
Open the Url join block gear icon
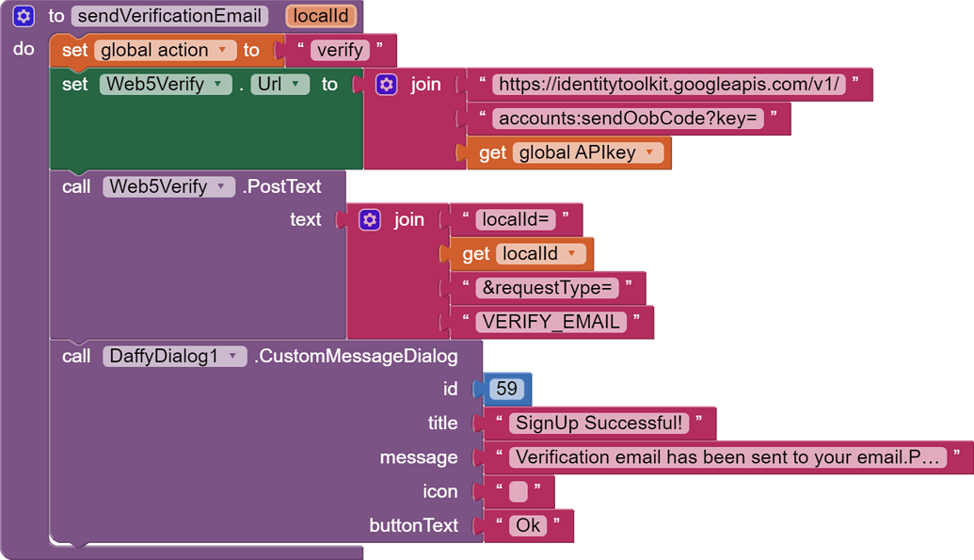click(386, 85)
